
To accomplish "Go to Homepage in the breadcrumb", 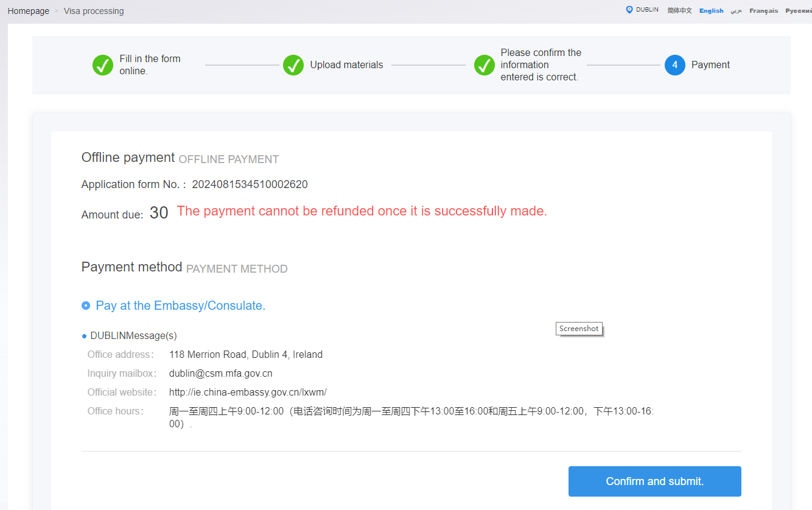I will coord(29,11).
